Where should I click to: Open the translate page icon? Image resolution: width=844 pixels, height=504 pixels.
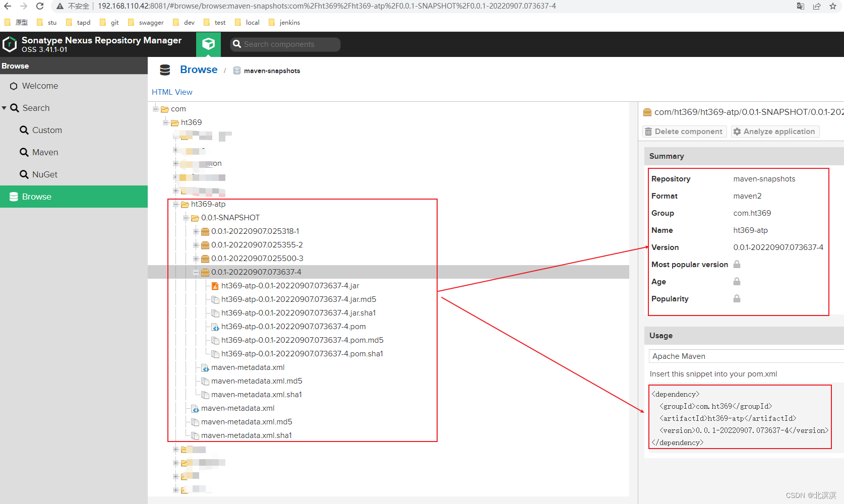pos(801,6)
